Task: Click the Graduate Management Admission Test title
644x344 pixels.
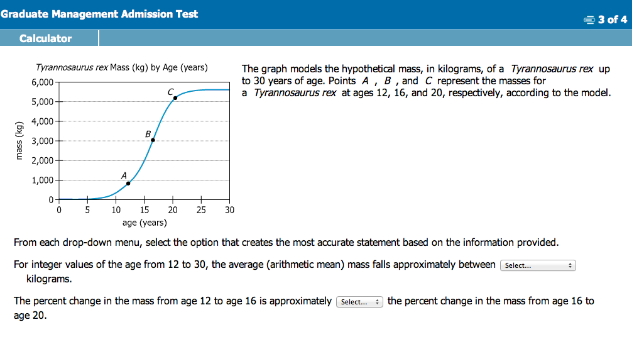Action: coord(99,14)
